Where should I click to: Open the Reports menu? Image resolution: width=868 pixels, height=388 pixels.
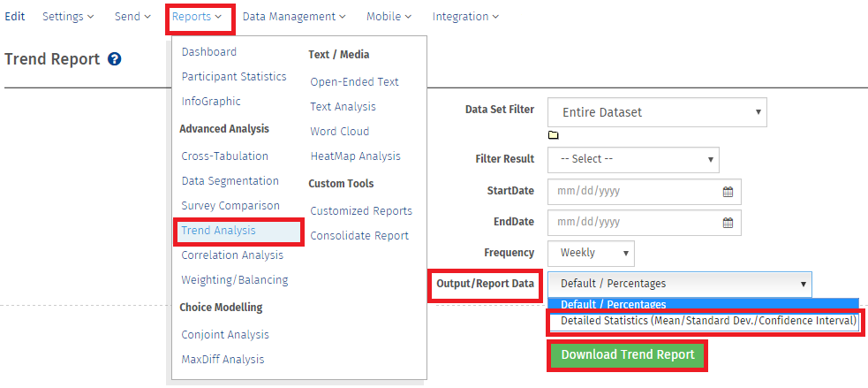(x=197, y=17)
